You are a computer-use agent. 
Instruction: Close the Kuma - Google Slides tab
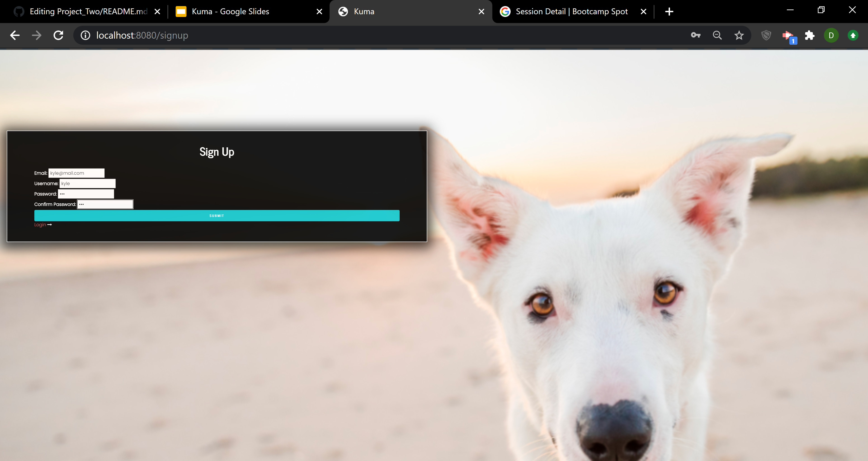(319, 12)
